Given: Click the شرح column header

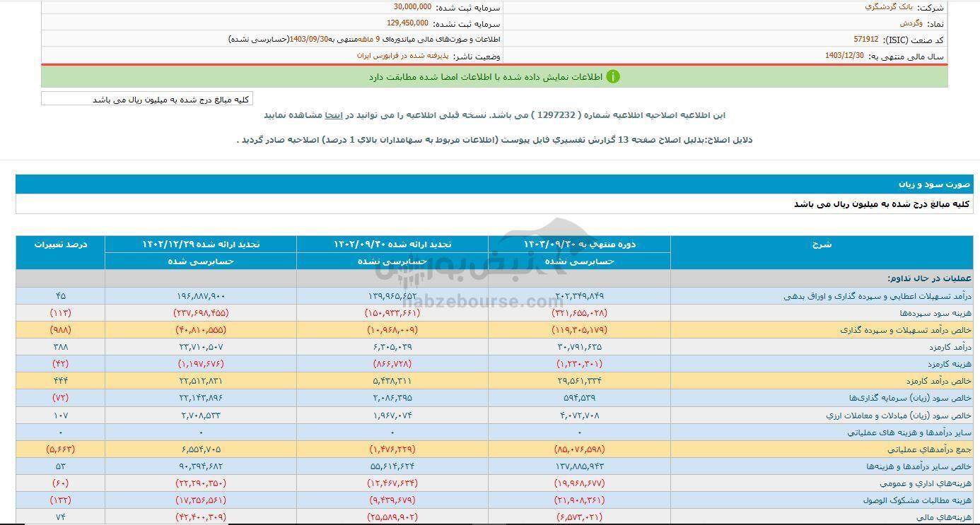Looking at the screenshot, I should tap(821, 244).
